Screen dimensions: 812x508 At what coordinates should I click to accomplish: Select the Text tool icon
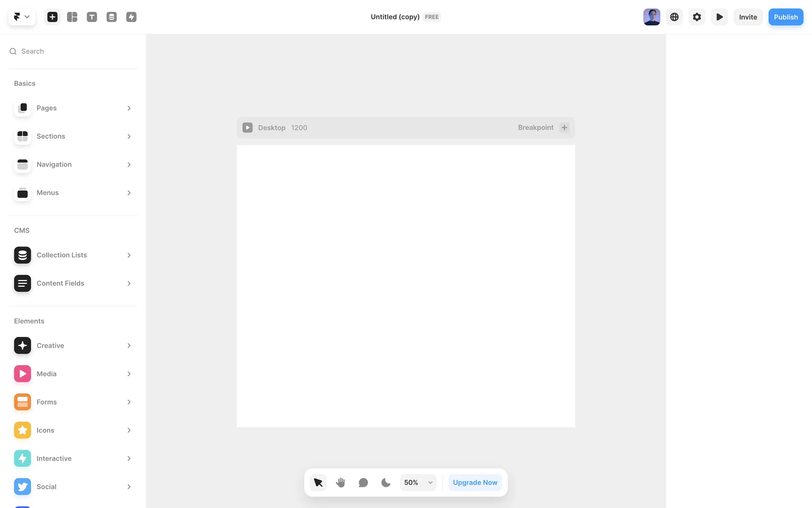tap(92, 17)
